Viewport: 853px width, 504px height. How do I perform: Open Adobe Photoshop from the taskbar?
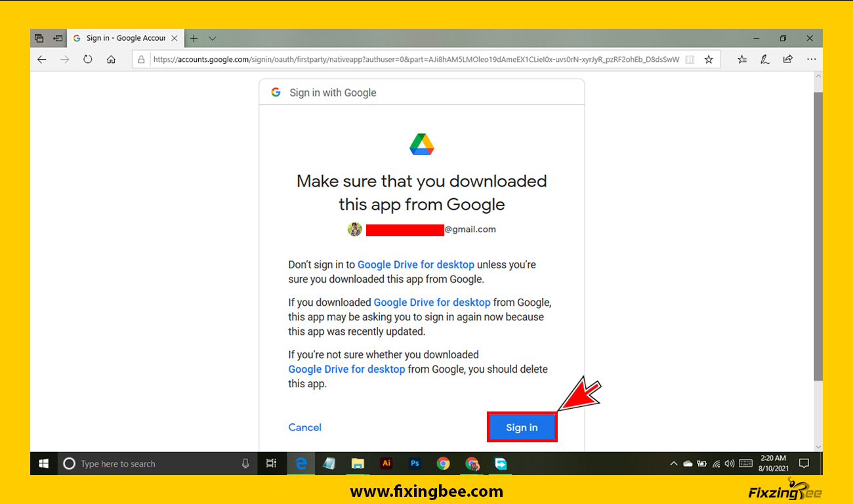coord(415,464)
